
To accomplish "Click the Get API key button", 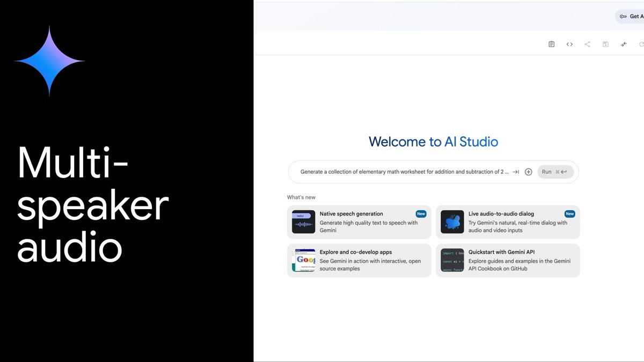I will pos(630,16).
